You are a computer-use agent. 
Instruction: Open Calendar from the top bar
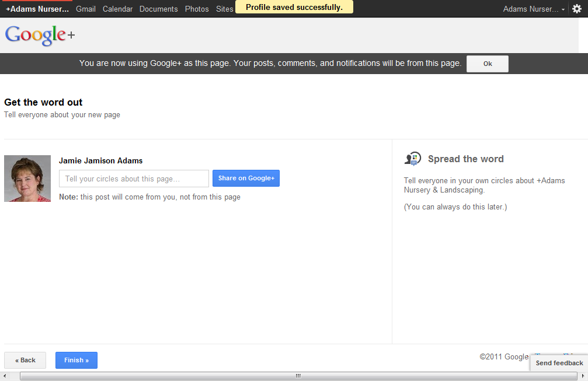click(x=117, y=9)
